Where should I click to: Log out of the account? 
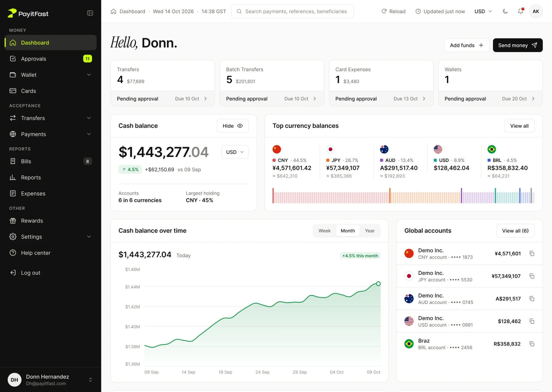(51, 273)
